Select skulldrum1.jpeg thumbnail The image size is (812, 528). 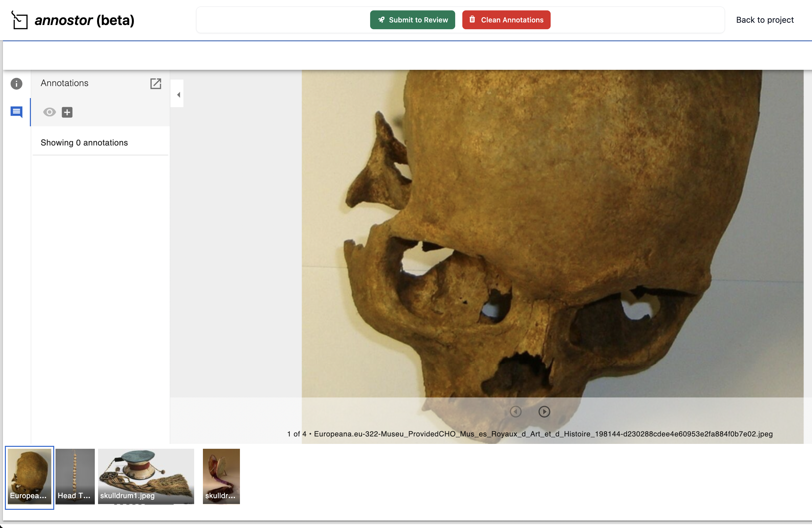click(x=146, y=476)
